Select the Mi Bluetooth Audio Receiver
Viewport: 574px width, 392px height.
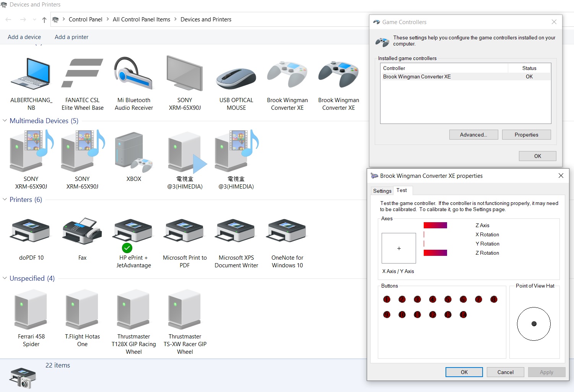(133, 83)
